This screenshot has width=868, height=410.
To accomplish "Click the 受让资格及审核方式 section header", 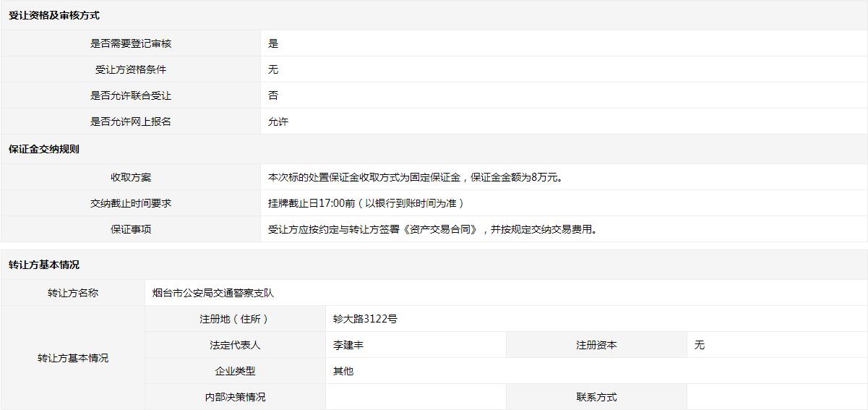I will pos(54,15).
